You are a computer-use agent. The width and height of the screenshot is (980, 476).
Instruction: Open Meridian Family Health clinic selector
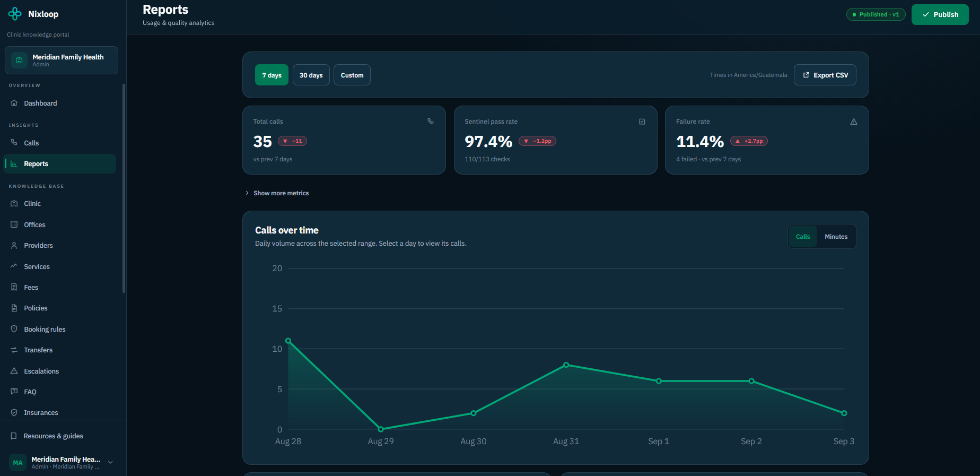(62, 60)
